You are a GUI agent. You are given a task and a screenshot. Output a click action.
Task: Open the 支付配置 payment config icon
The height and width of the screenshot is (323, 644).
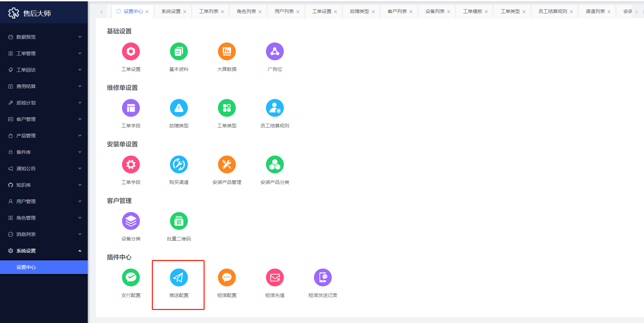[x=131, y=277]
